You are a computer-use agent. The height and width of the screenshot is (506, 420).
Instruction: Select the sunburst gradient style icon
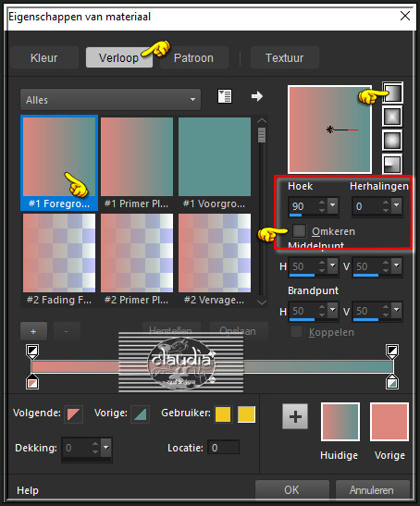coord(392,141)
